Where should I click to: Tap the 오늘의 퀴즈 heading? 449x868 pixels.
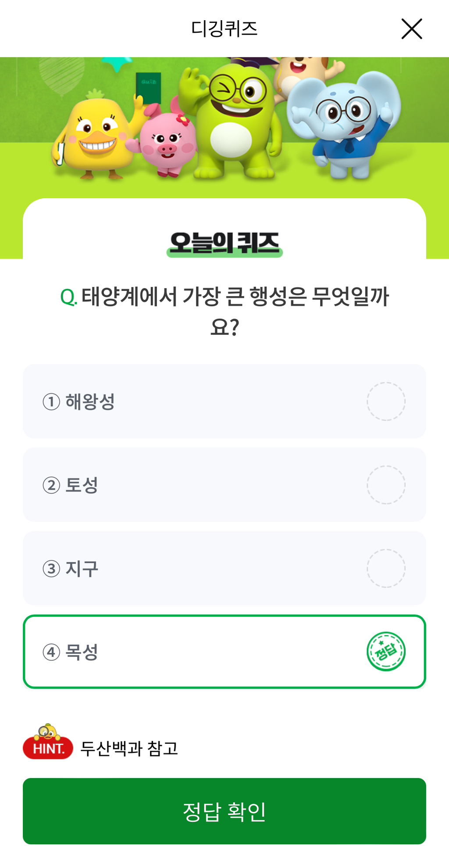[x=224, y=244]
